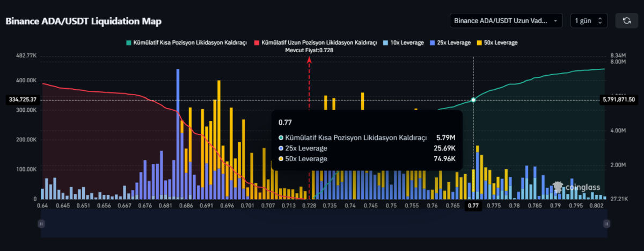Viewport: 644px width, 251px height.
Task: Click the refresh icon button
Action: [x=626, y=20]
